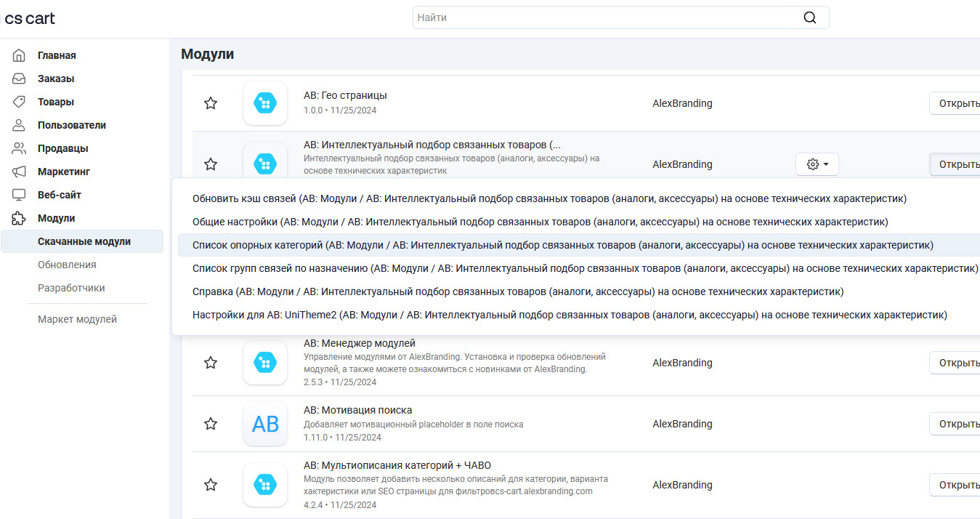
Task: Click the version text 1.11.0 • 11/25/2024
Action: click(342, 438)
